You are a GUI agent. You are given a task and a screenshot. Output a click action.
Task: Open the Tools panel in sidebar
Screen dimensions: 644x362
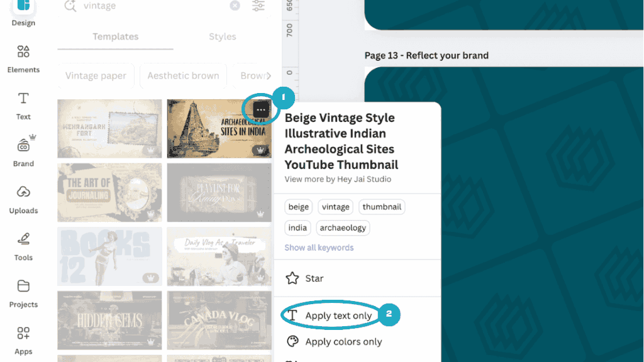tap(23, 246)
